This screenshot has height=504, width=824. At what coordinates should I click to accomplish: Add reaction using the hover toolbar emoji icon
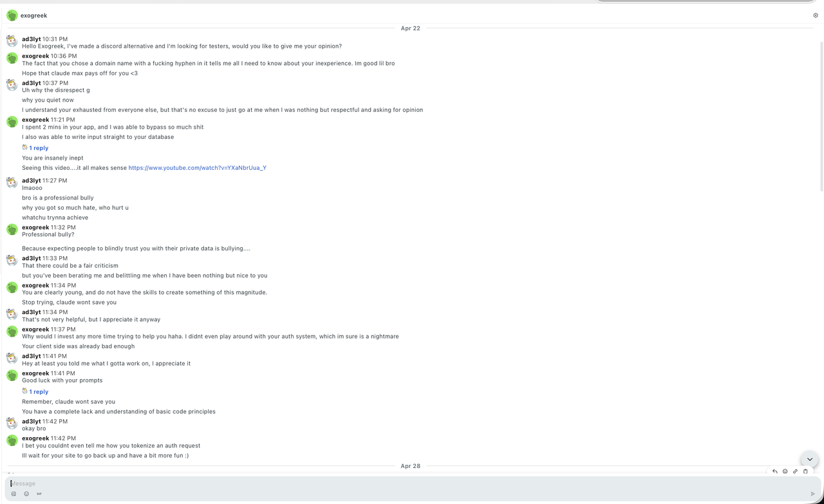785,471
